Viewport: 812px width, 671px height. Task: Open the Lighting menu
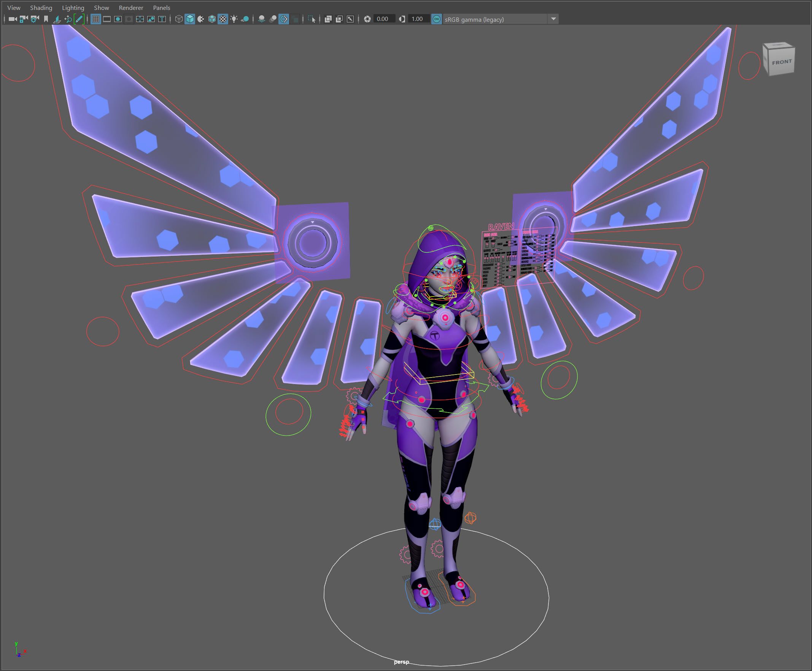coord(73,8)
